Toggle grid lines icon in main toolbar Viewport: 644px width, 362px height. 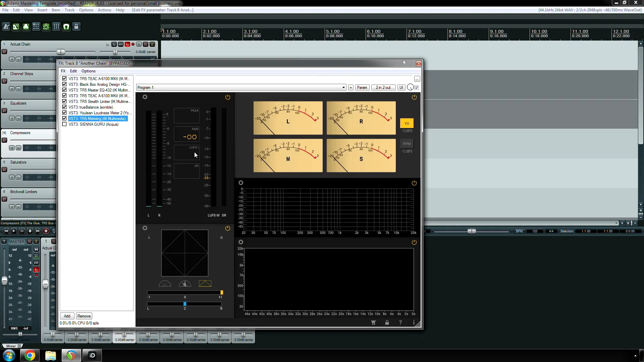56,26
